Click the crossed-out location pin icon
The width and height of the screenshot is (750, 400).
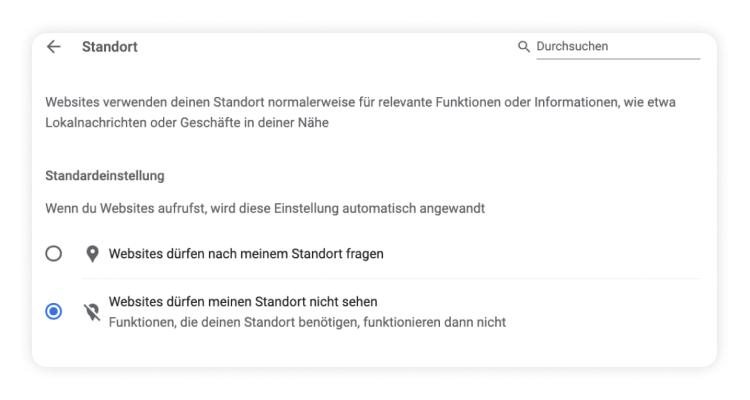pos(92,312)
